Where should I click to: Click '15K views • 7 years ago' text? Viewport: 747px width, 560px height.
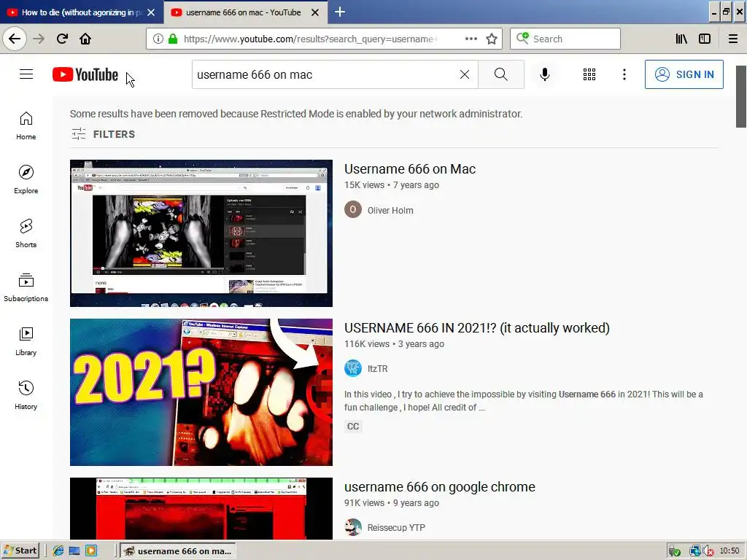392,185
